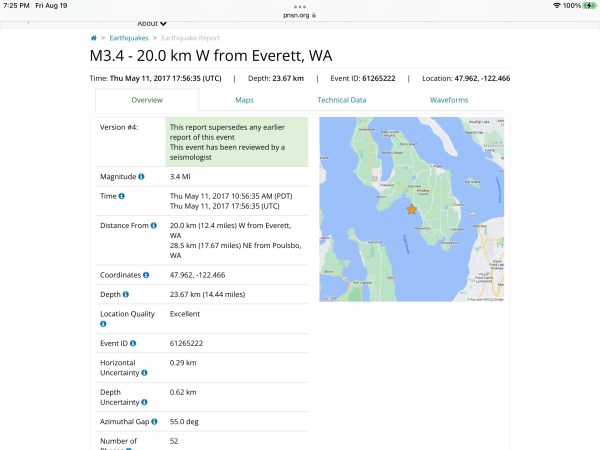This screenshot has height=450, width=600.
Task: Select the Waveforms tab
Action: (449, 100)
